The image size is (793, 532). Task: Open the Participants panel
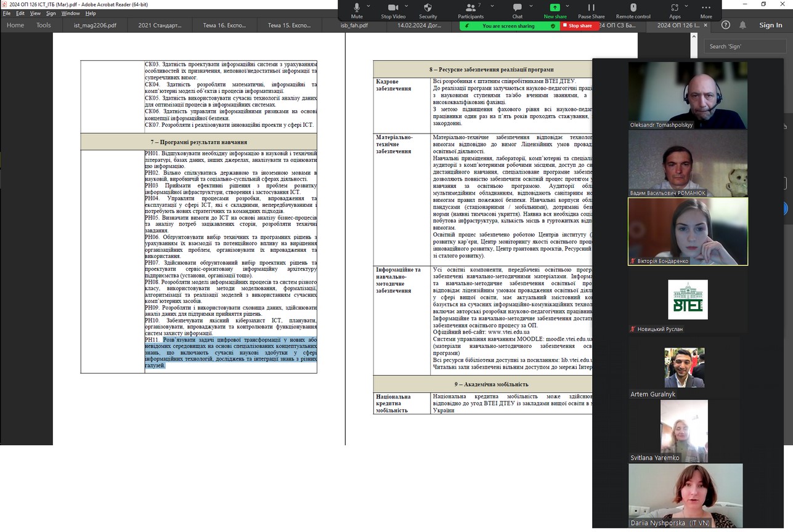point(470,8)
